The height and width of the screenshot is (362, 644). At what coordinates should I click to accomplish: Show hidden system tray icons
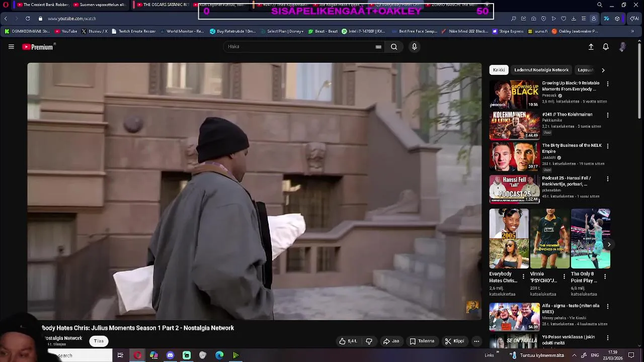(x=574, y=355)
